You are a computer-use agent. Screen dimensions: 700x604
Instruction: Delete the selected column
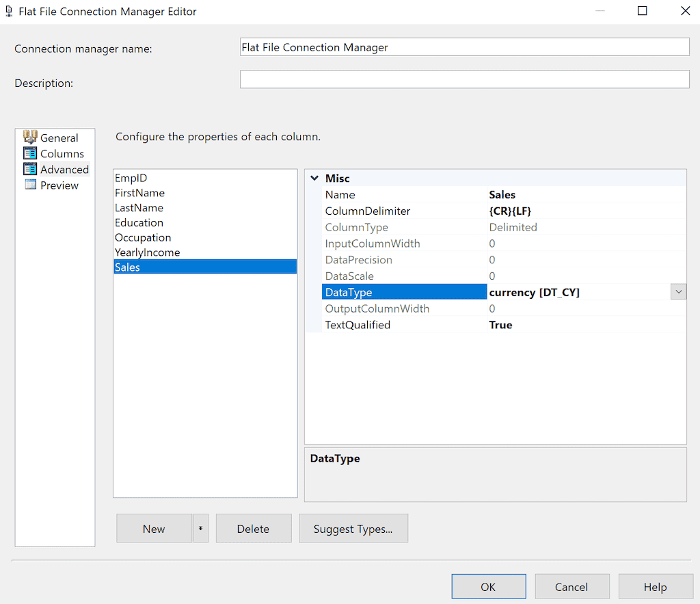pos(253,528)
